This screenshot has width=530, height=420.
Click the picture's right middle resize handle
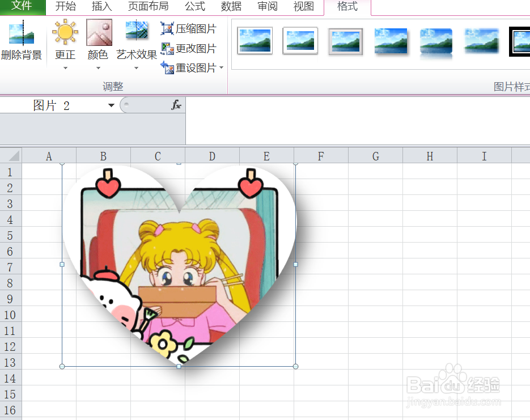pos(296,265)
